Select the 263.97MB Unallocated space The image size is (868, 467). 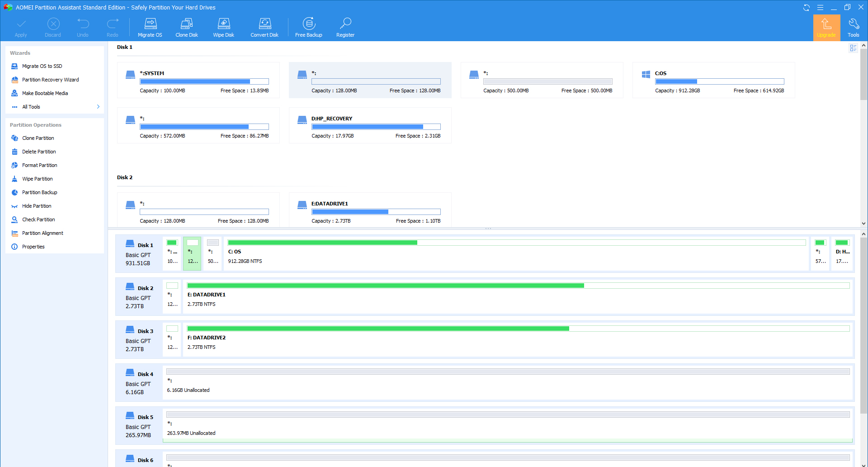pyautogui.click(x=508, y=426)
